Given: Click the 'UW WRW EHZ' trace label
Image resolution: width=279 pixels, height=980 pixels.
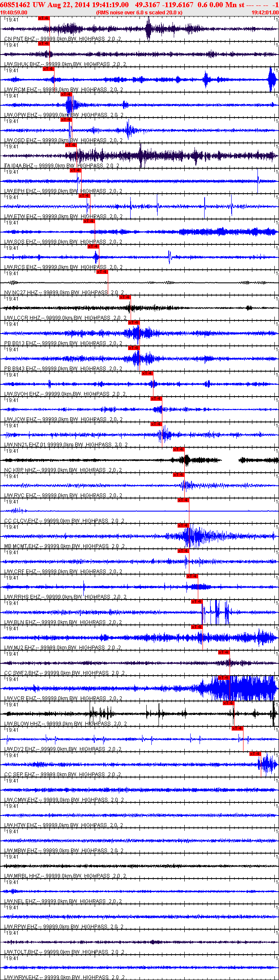Looking at the screenshot, I should tap(21, 977).
